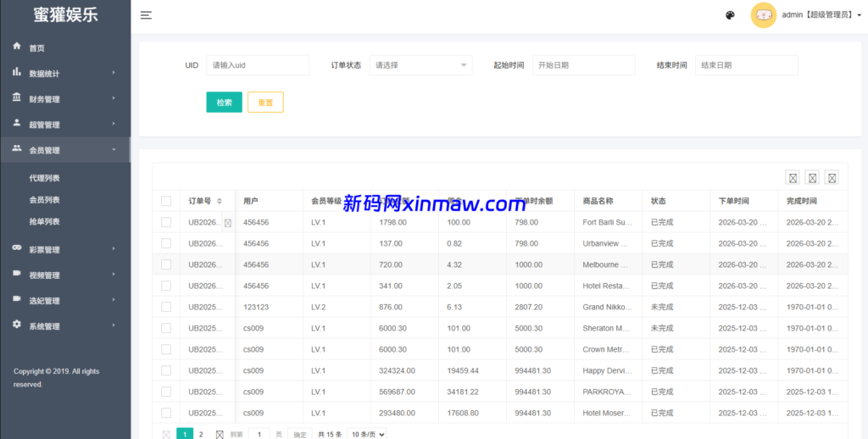Expand the 视频管理 menu arrow
This screenshot has height=439, width=868.
(114, 274)
